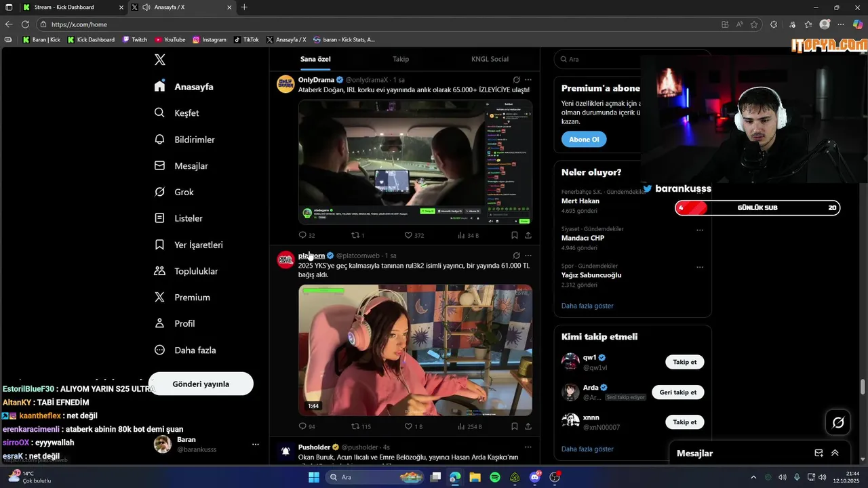Open Mert Hakan trending topic
Screen dimensions: 868x488
(x=580, y=201)
